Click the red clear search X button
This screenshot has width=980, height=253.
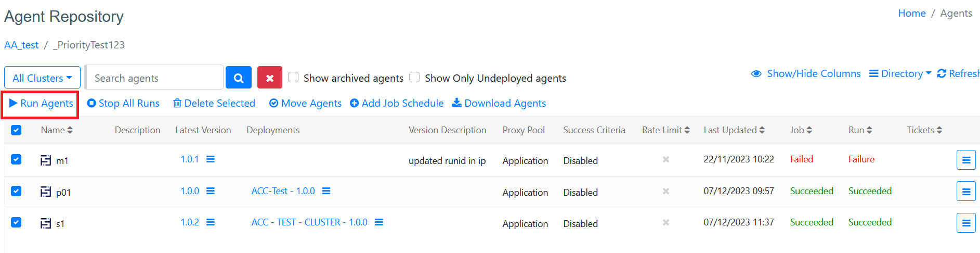pyautogui.click(x=269, y=78)
